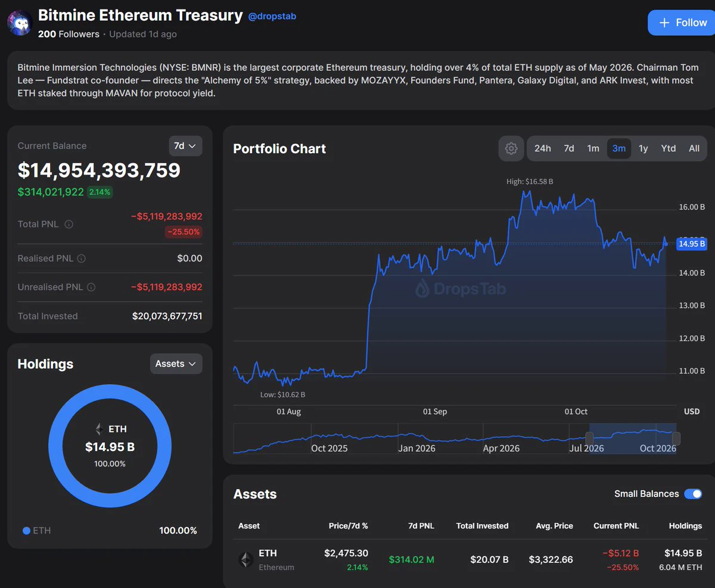Follow the Bitmine Ethereum Treasury portfolio

point(682,23)
